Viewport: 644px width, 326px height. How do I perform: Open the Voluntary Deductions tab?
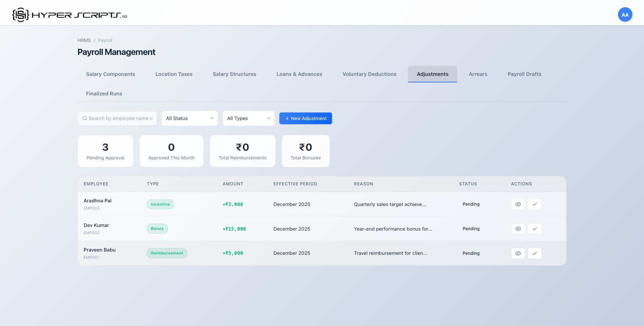click(x=369, y=74)
